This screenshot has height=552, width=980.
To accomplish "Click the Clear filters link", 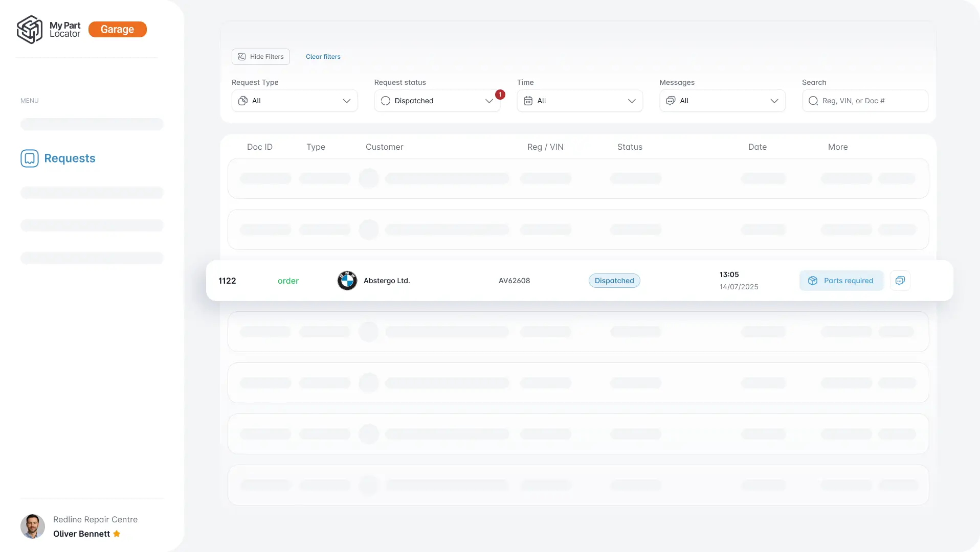I will [323, 57].
